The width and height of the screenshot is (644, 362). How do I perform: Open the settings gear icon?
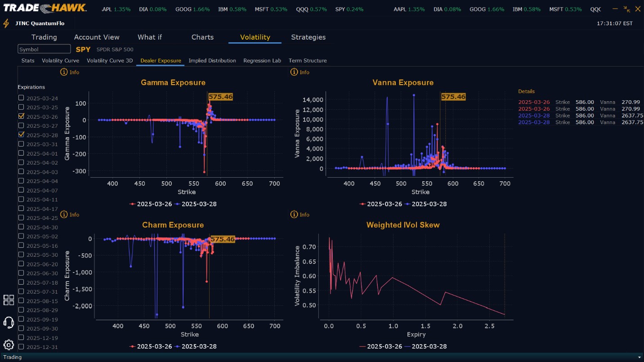(9, 345)
